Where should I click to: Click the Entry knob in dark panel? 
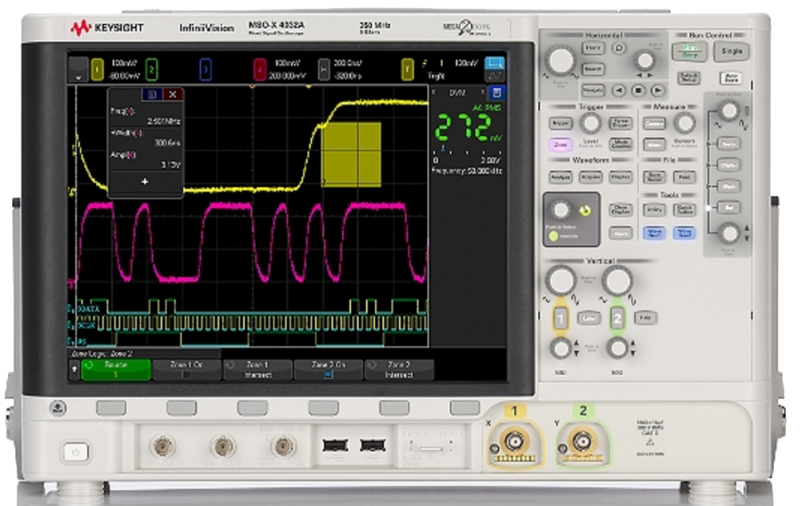pyautogui.click(x=560, y=210)
